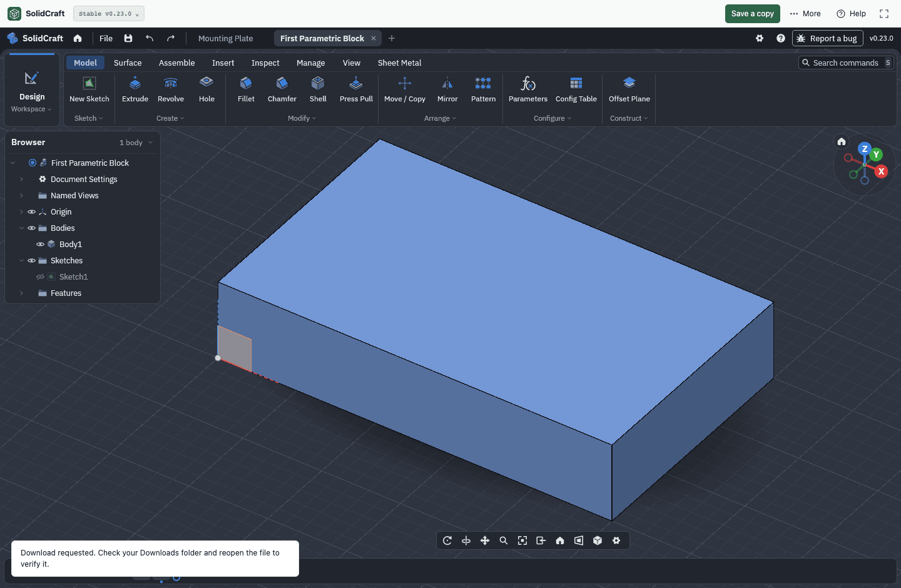Toggle visibility of Origin
901x588 pixels.
(31, 212)
